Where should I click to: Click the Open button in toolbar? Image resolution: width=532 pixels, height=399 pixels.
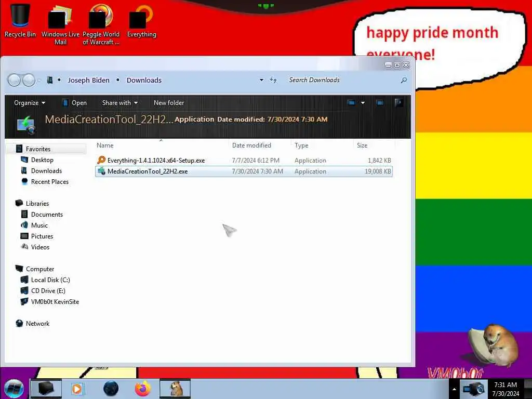74,102
